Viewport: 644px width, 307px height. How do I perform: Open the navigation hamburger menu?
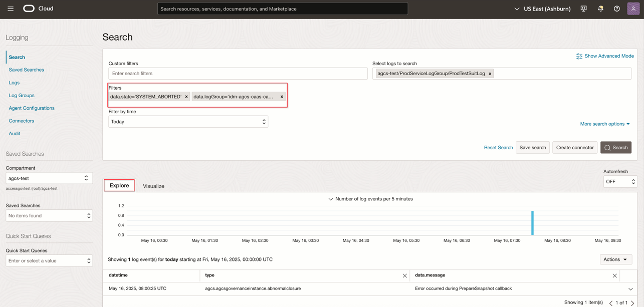pos(11,8)
